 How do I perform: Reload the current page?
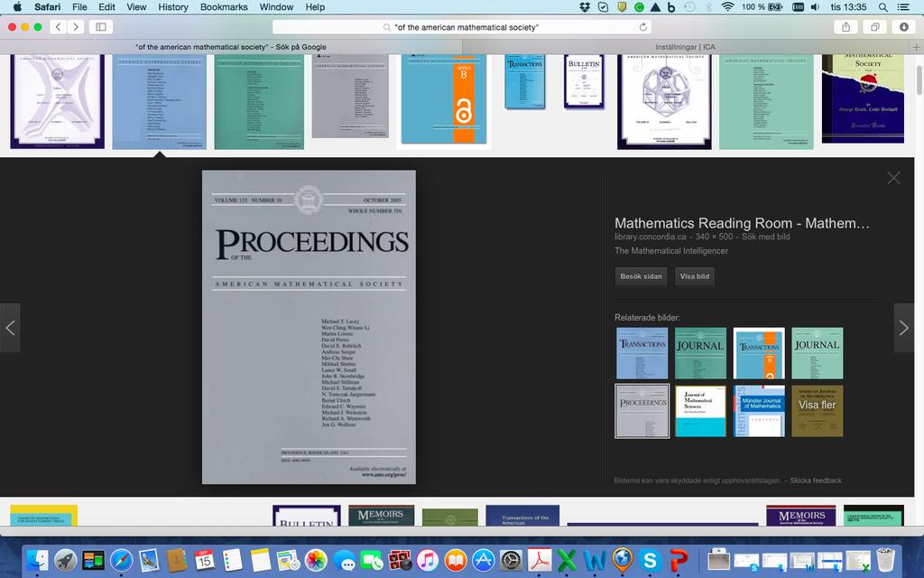(642, 27)
